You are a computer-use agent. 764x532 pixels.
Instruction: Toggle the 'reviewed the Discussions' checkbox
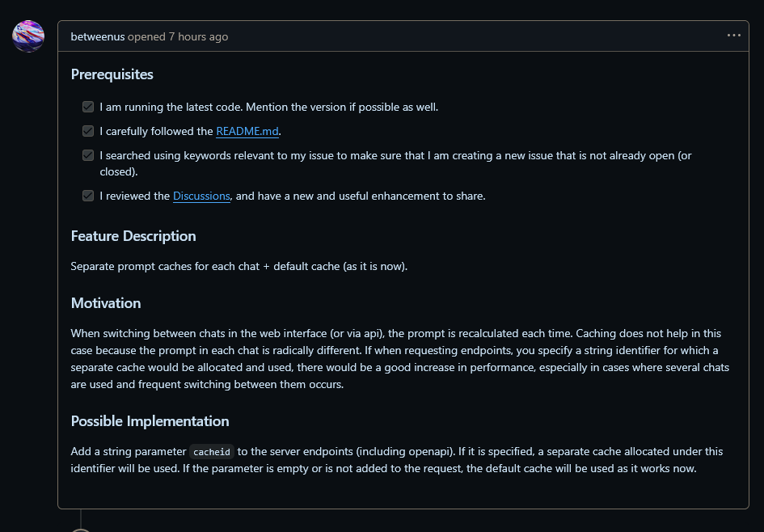point(88,196)
